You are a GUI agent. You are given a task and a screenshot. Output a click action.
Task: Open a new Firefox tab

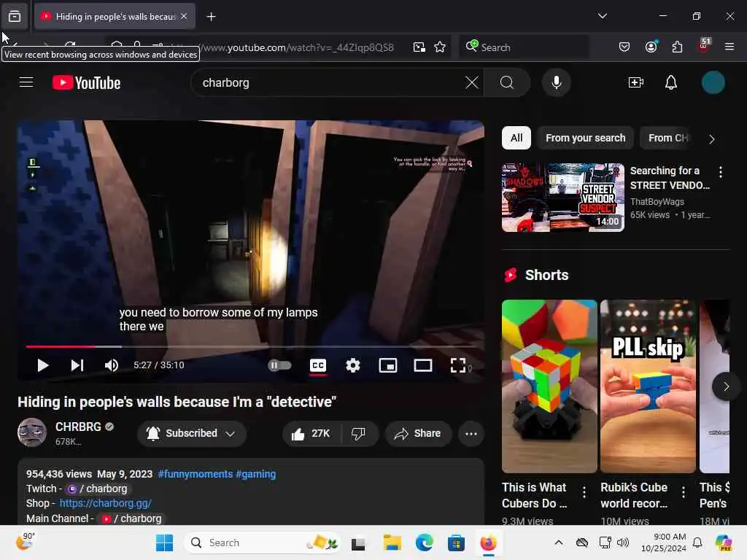pos(211,17)
